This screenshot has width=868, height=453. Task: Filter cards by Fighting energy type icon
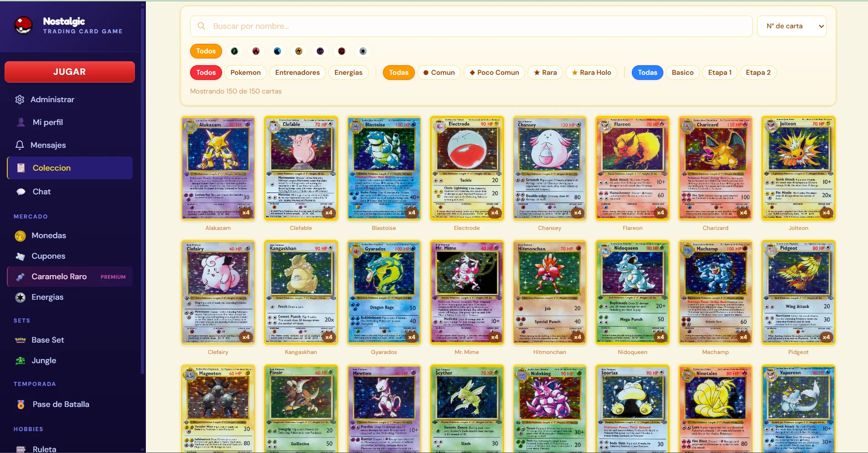coord(341,51)
